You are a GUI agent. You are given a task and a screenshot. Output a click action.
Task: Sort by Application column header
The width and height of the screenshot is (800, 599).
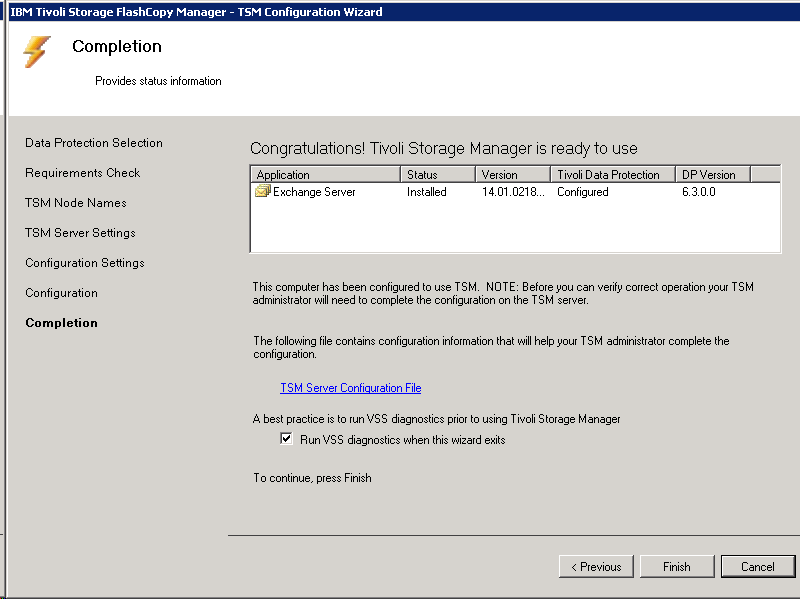tap(324, 175)
